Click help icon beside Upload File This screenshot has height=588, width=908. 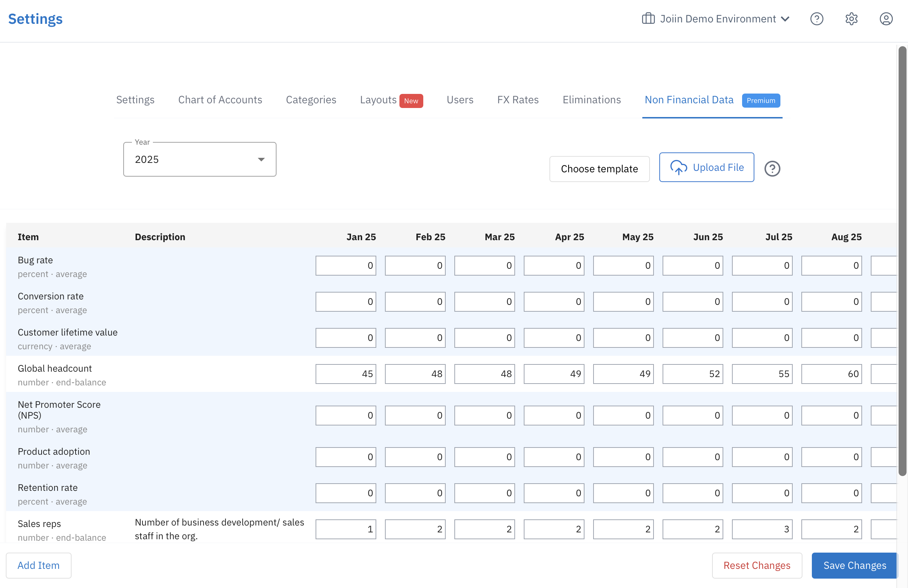click(772, 169)
